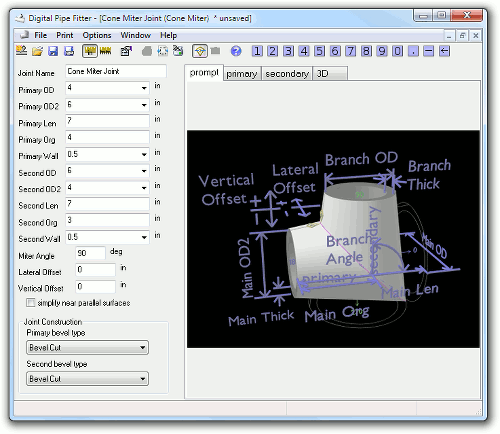This screenshot has height=434, width=500.
Task: Click the cone joint diagram image
Action: click(x=333, y=239)
